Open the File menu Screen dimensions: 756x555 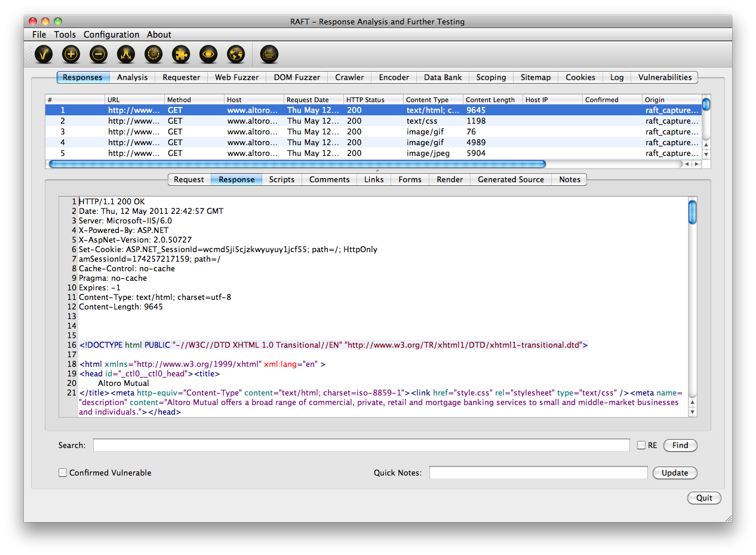click(39, 35)
